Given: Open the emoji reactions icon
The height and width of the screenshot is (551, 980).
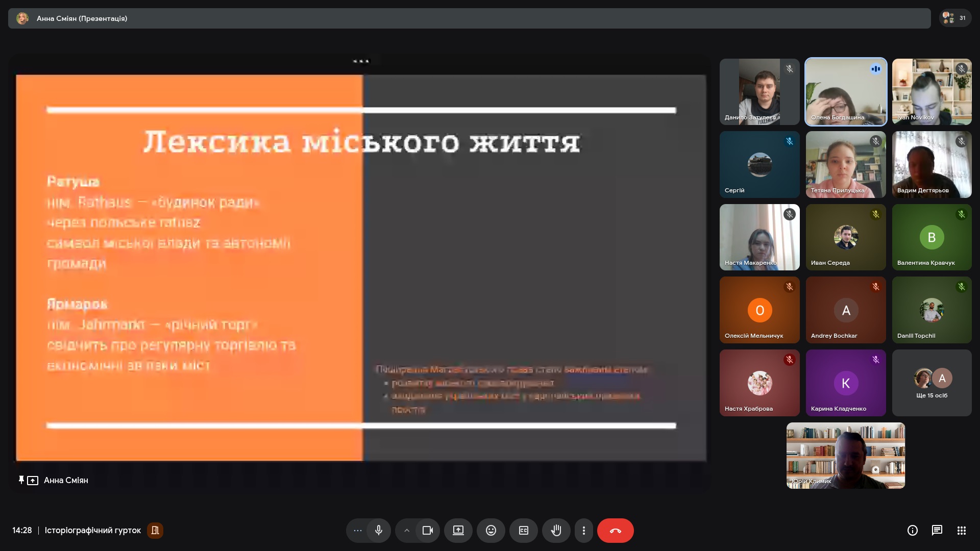Looking at the screenshot, I should pyautogui.click(x=491, y=531).
